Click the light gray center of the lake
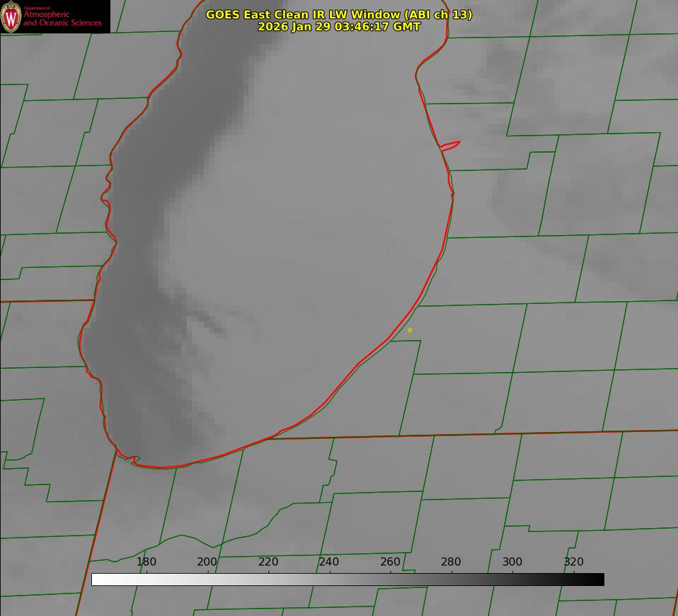 pos(307,238)
